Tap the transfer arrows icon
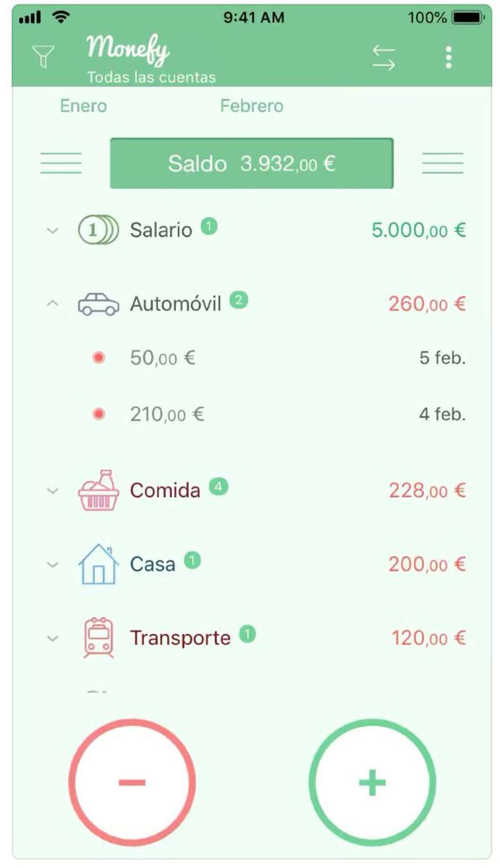 [383, 57]
